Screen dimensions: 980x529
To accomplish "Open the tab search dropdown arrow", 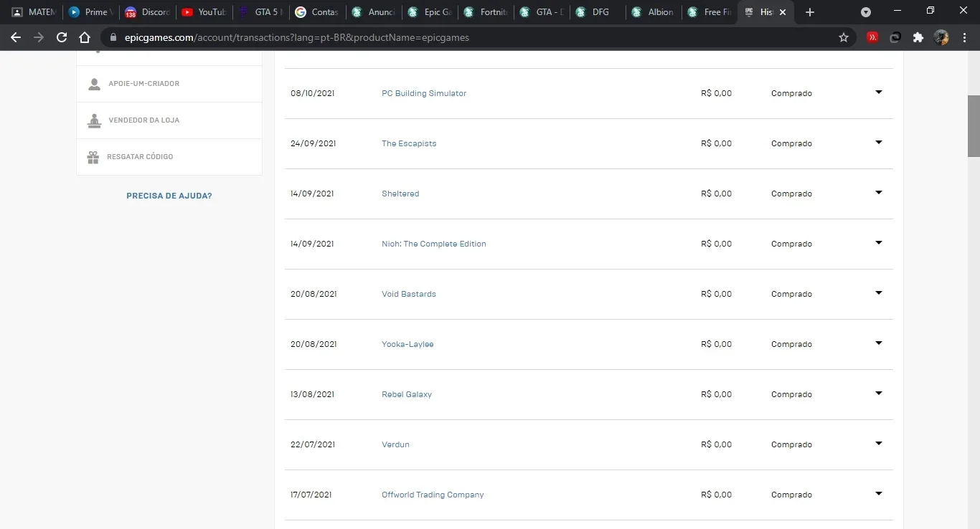I will tap(866, 12).
